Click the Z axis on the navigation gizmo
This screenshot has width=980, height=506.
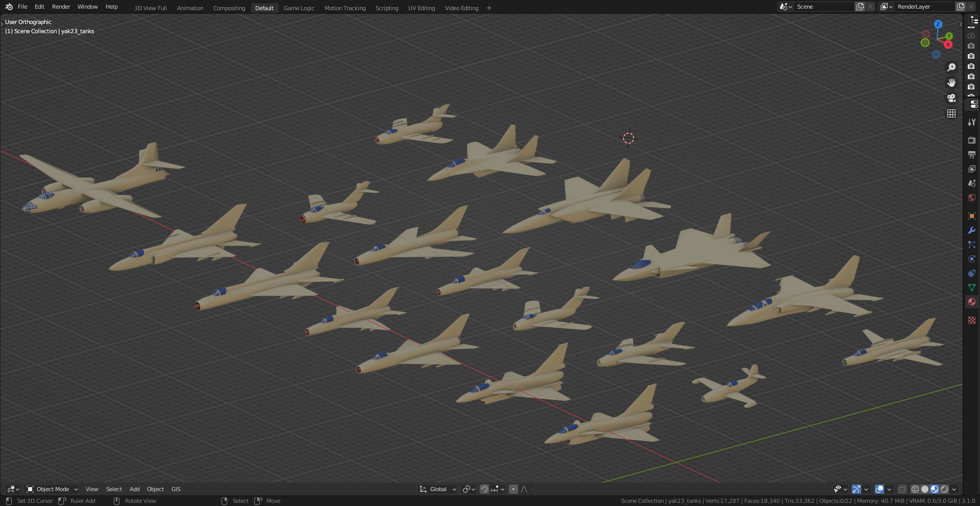pyautogui.click(x=938, y=23)
